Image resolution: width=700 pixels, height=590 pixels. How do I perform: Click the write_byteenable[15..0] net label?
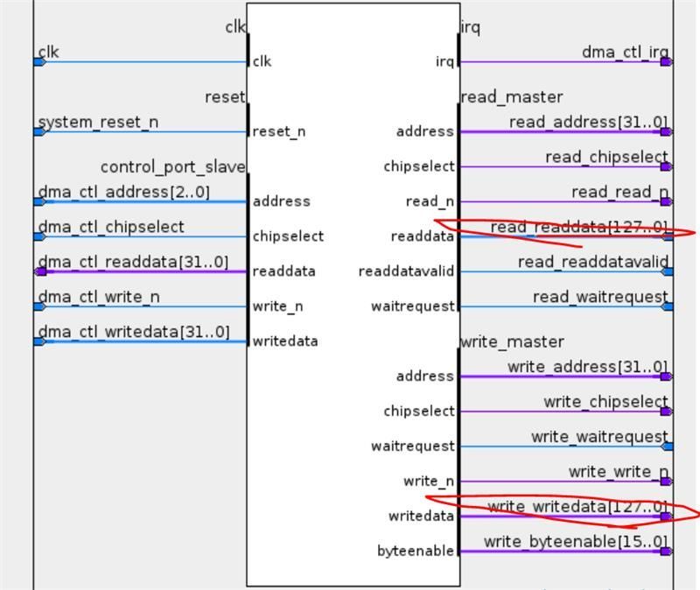pos(576,542)
